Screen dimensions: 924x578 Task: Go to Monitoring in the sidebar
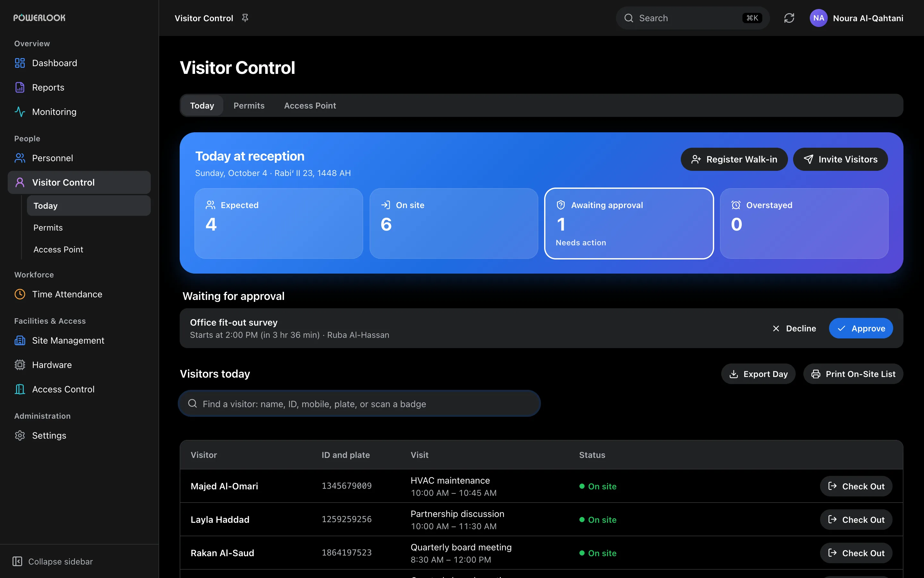(79, 112)
